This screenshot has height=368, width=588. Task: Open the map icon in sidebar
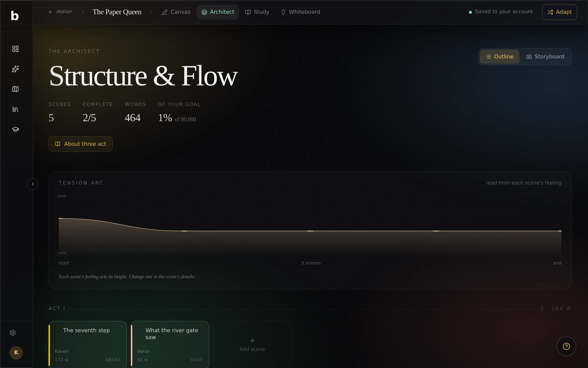tap(15, 89)
